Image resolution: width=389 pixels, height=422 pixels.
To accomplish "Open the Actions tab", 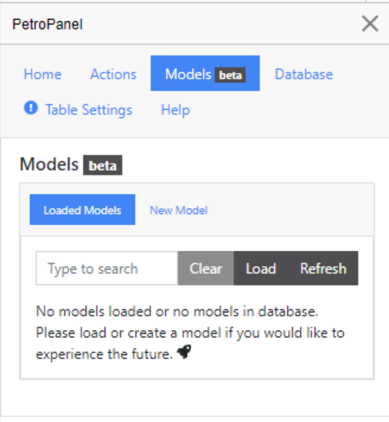I will 113,74.
